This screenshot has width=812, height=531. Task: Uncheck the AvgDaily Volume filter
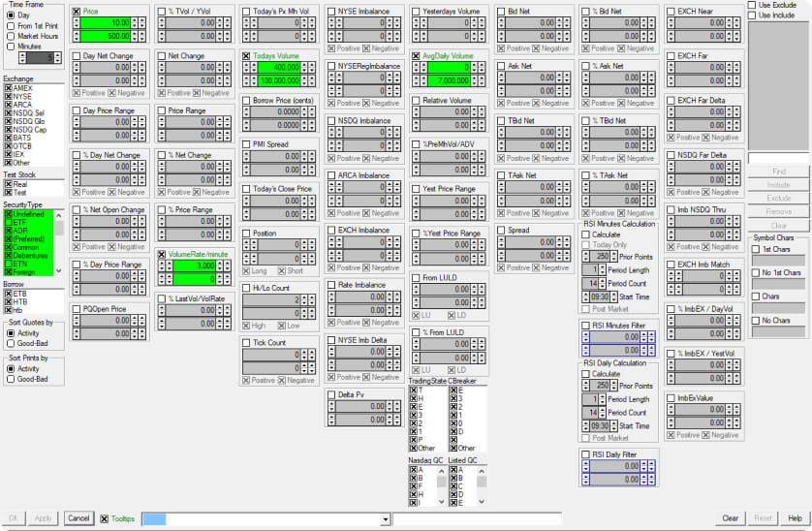(417, 55)
